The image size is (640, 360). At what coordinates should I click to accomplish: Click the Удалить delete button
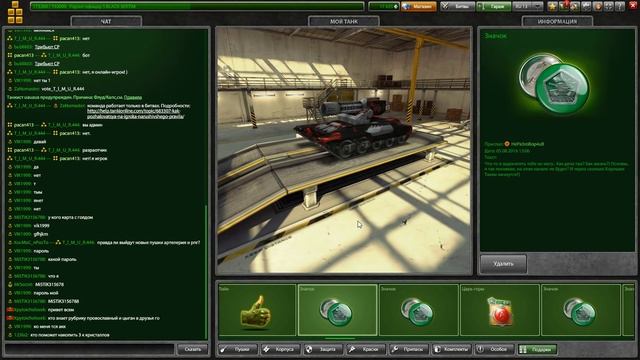coord(503,264)
